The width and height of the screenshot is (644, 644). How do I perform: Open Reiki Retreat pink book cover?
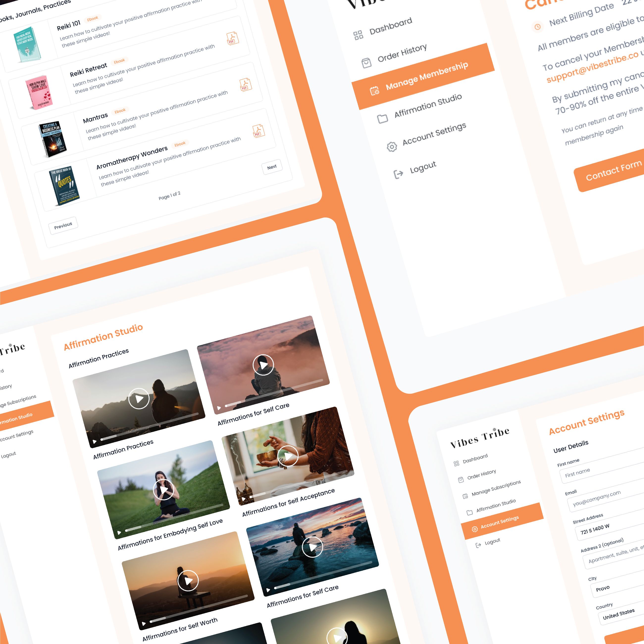click(x=39, y=92)
